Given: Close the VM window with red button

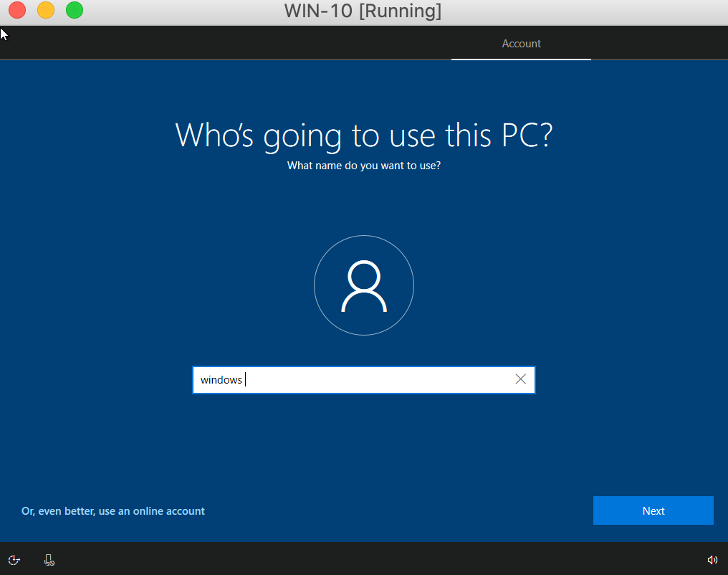Looking at the screenshot, I should pyautogui.click(x=17, y=10).
